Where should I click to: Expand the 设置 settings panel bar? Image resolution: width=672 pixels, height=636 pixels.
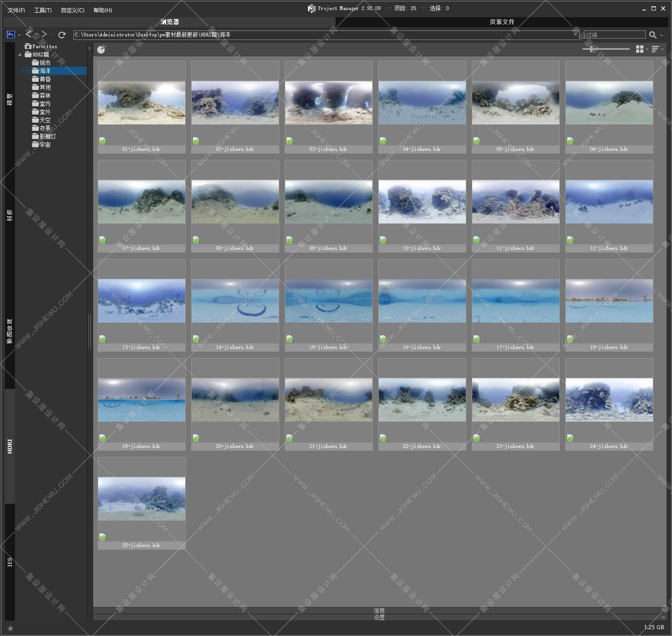(380, 617)
